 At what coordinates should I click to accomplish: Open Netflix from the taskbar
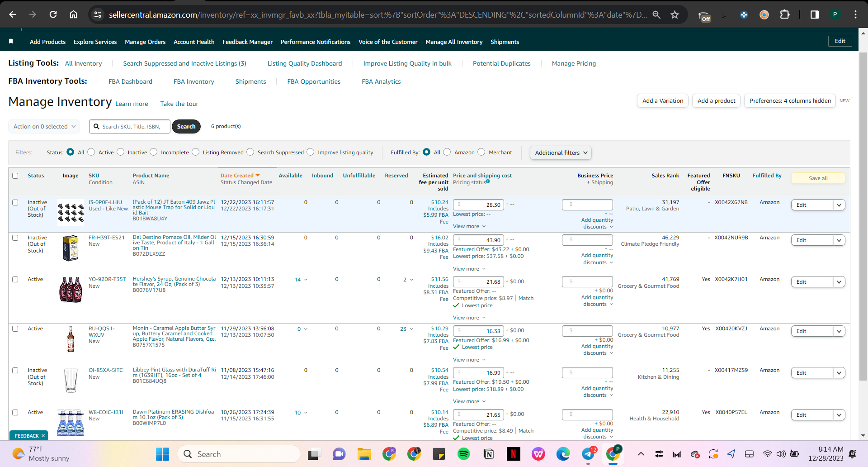pyautogui.click(x=513, y=454)
